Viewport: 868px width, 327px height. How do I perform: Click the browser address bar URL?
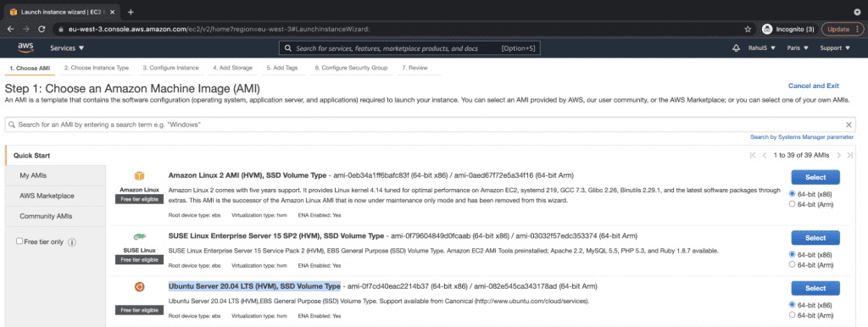[x=219, y=29]
